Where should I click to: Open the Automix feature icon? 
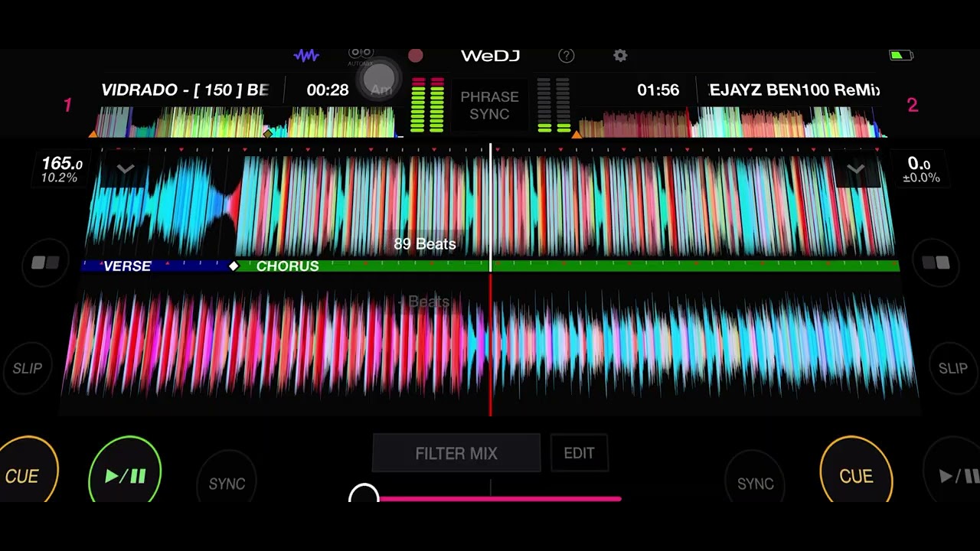click(361, 55)
